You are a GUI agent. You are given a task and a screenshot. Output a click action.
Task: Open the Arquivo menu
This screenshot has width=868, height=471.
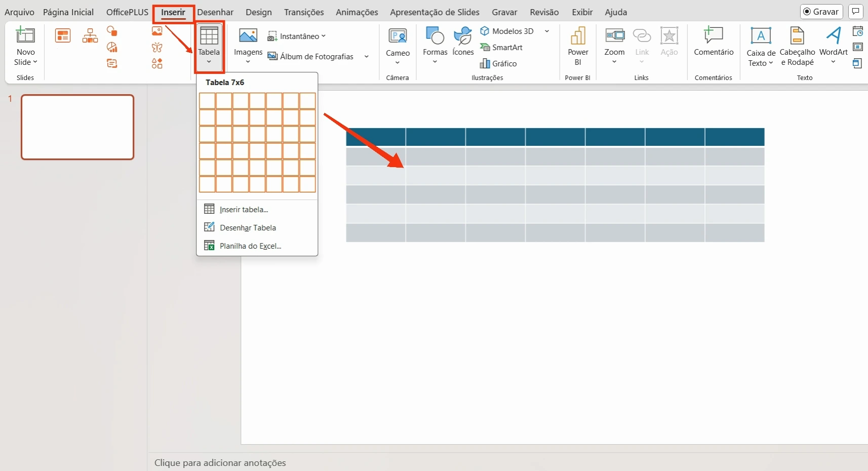(19, 12)
